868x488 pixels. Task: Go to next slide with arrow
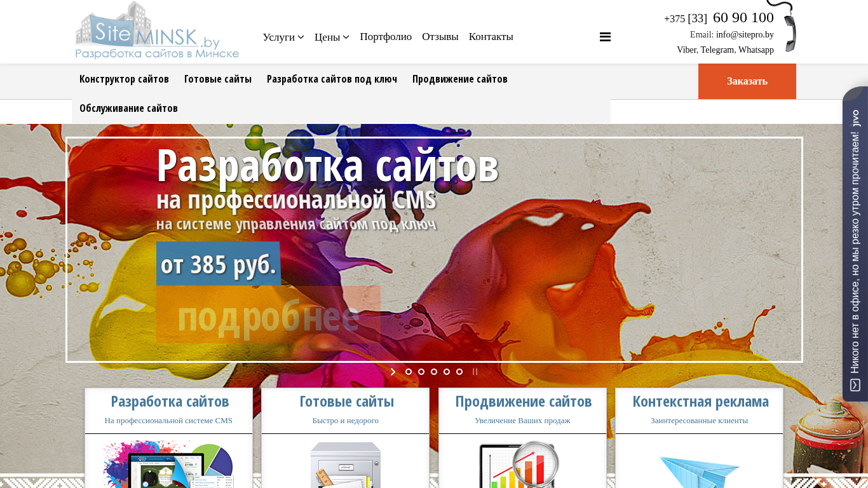393,372
